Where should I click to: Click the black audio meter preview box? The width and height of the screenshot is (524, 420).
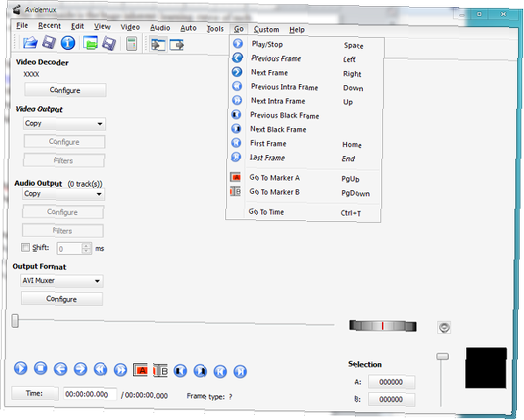pos(486,368)
